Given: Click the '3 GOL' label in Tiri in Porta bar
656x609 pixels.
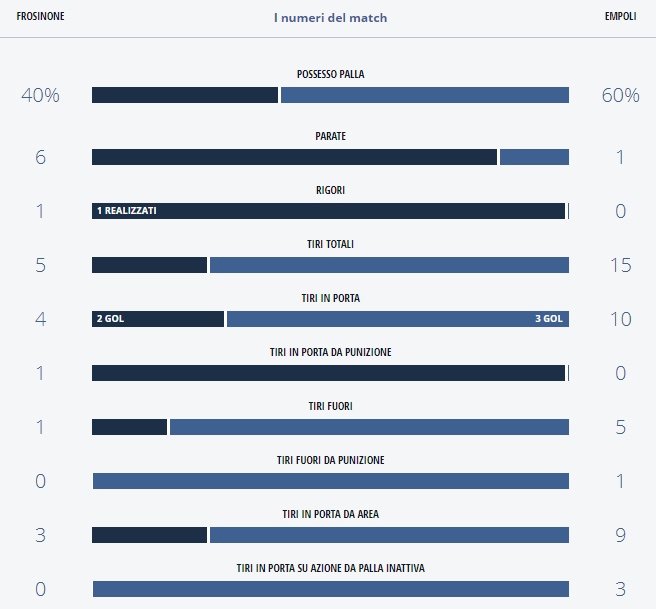Looking at the screenshot, I should pyautogui.click(x=549, y=319).
